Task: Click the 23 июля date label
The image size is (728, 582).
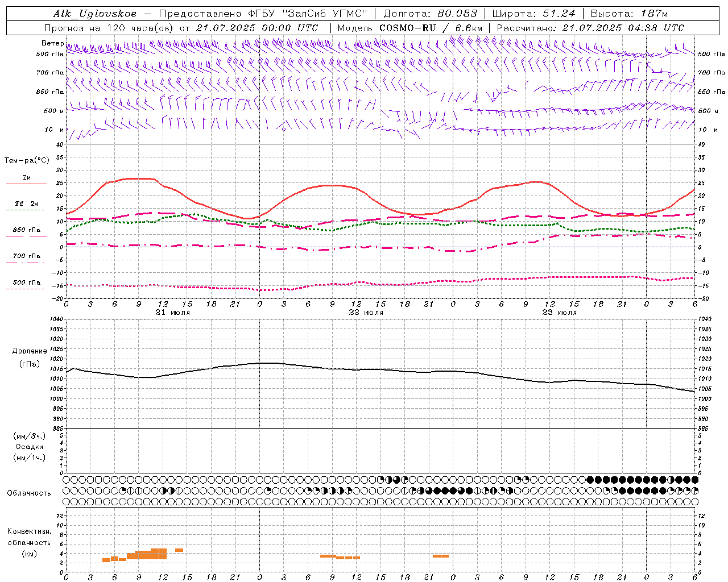Action: [x=560, y=313]
